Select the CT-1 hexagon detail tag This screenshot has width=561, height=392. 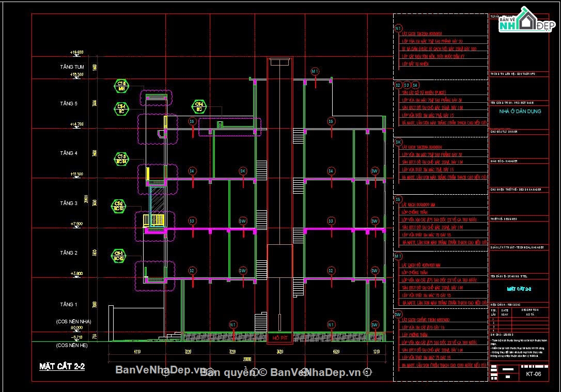118,256
